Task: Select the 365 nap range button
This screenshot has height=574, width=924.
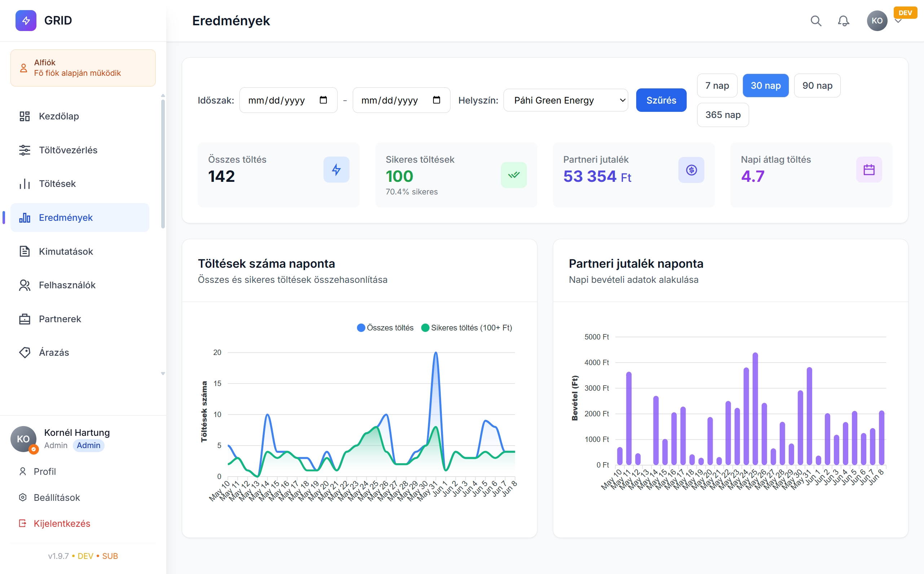Action: coord(723,115)
